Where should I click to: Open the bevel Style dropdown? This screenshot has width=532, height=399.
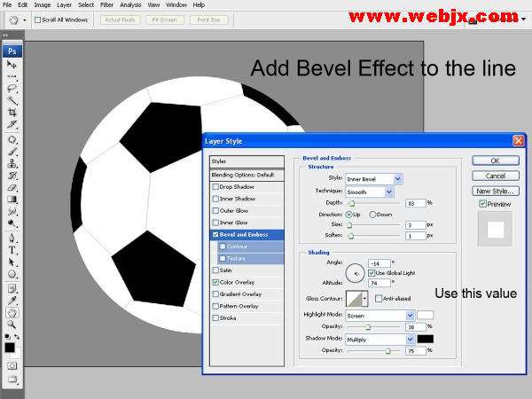click(x=373, y=179)
